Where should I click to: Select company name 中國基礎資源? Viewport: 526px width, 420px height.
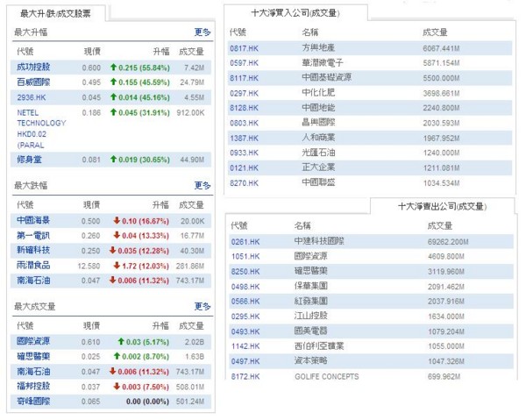click(327, 77)
